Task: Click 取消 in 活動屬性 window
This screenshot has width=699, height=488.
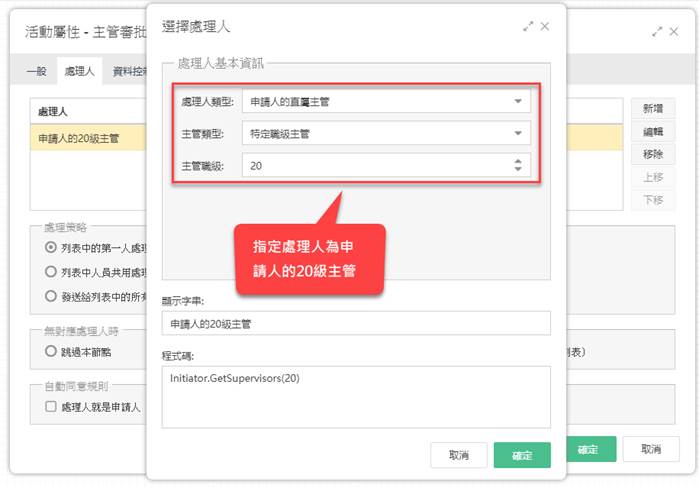Action: coord(651,449)
